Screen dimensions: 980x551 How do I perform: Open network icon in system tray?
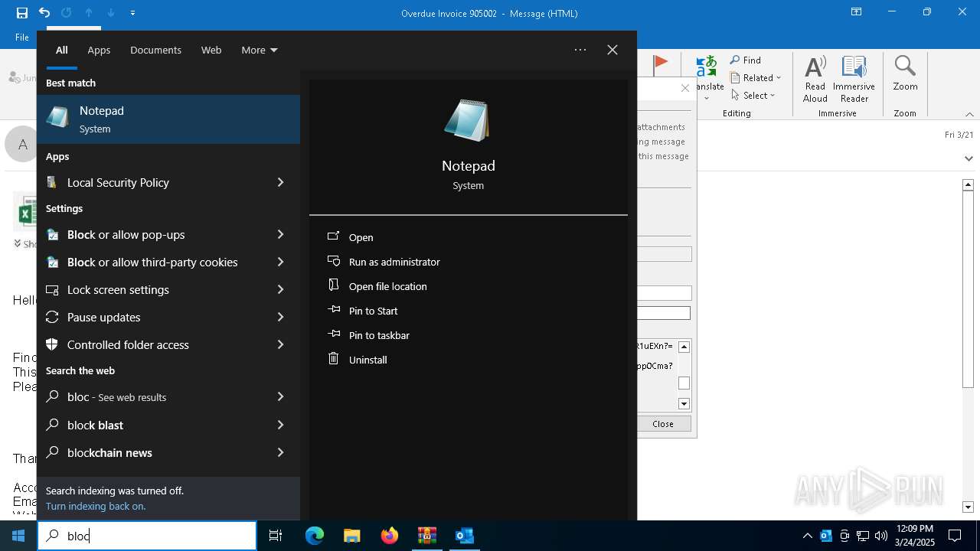tap(863, 536)
